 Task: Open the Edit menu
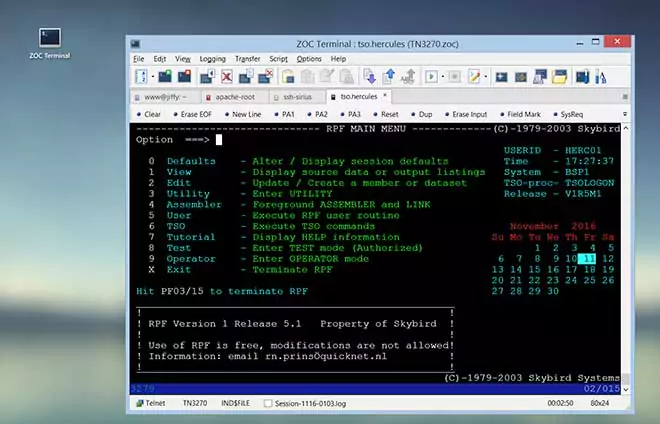coord(160,59)
